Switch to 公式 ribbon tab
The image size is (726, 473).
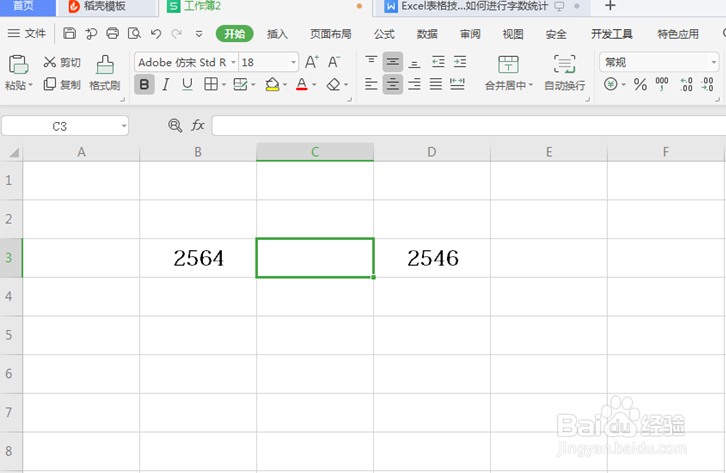coord(384,34)
